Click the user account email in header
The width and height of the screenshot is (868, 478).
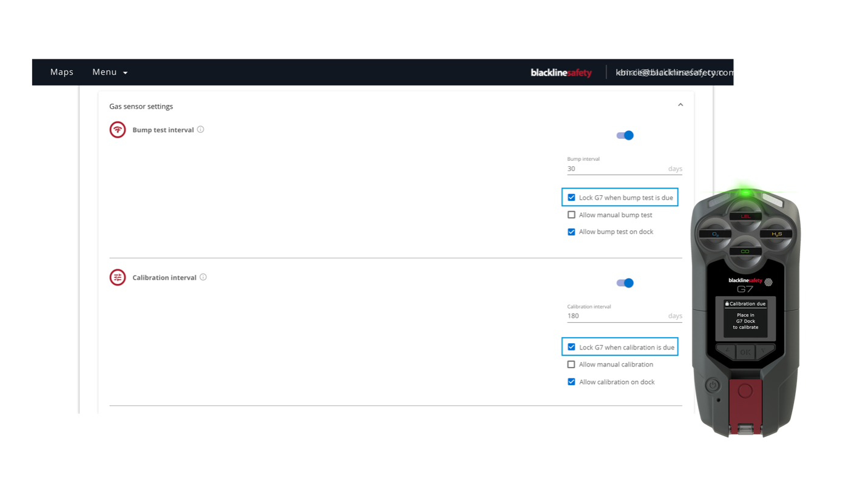tap(674, 73)
